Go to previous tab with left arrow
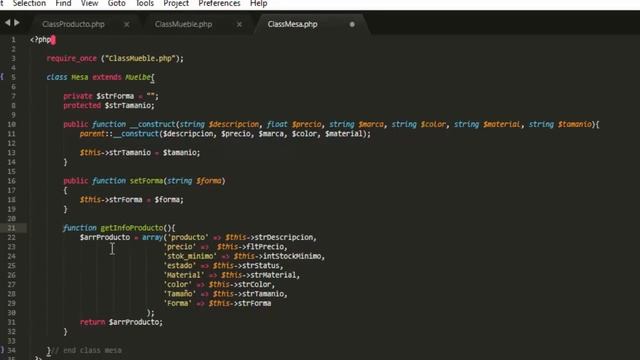The height and width of the screenshot is (360, 640). 7,23
